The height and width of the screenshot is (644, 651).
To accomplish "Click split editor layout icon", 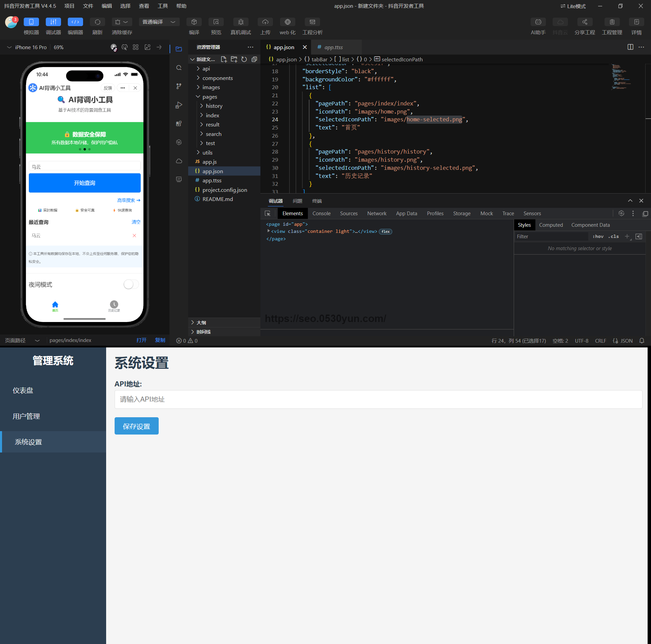I will pyautogui.click(x=630, y=47).
